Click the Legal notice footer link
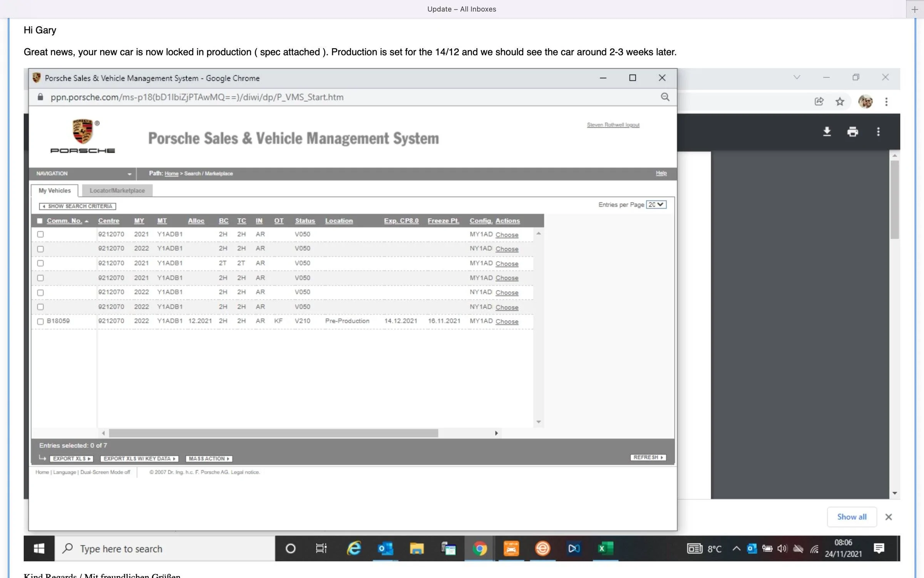Screen dimensions: 924x578 point(245,472)
